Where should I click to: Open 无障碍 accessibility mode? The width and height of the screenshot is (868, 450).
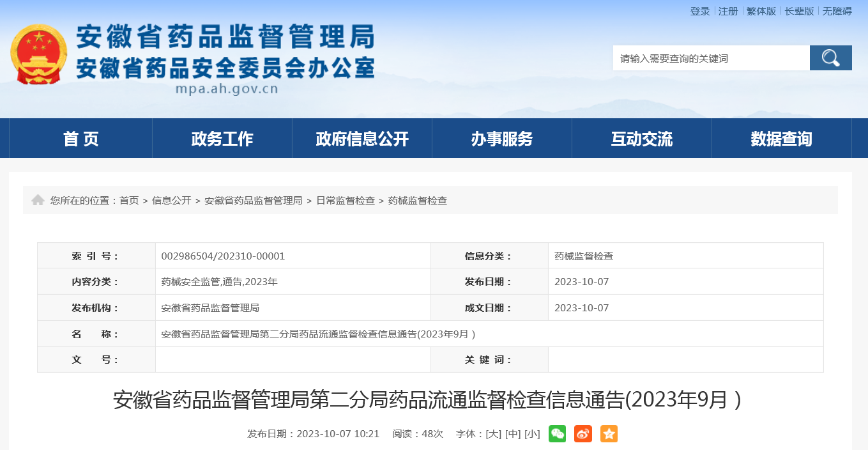click(837, 11)
